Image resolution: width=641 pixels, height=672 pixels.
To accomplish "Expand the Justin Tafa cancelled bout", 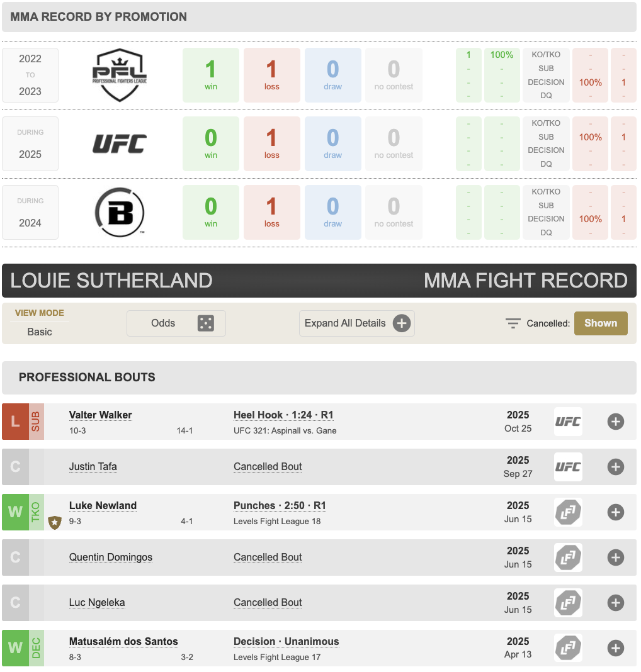I will tap(616, 467).
